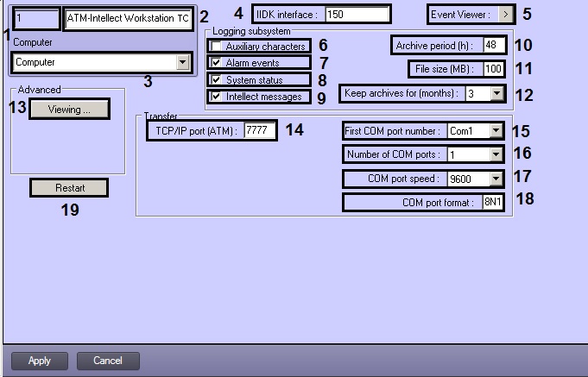Expand the Number of COM ports dropdown
The height and width of the screenshot is (377, 588).
(x=496, y=154)
